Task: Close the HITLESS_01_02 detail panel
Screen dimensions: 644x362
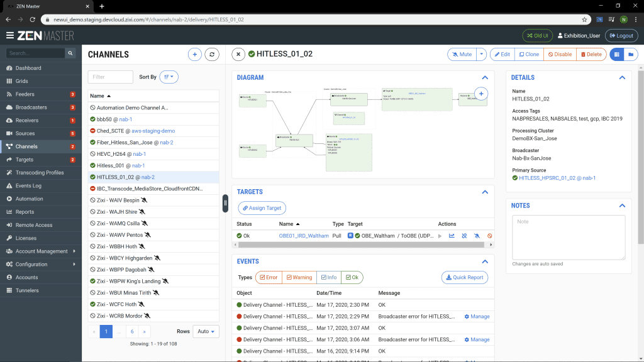Action: click(238, 54)
